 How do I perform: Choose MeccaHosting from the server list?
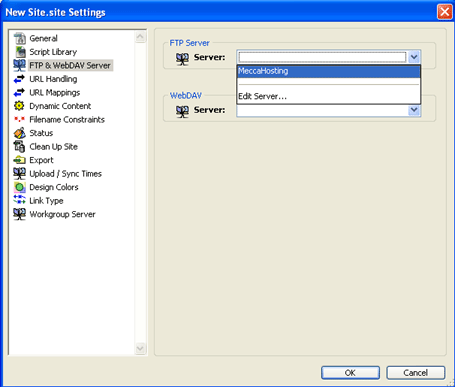tap(329, 71)
